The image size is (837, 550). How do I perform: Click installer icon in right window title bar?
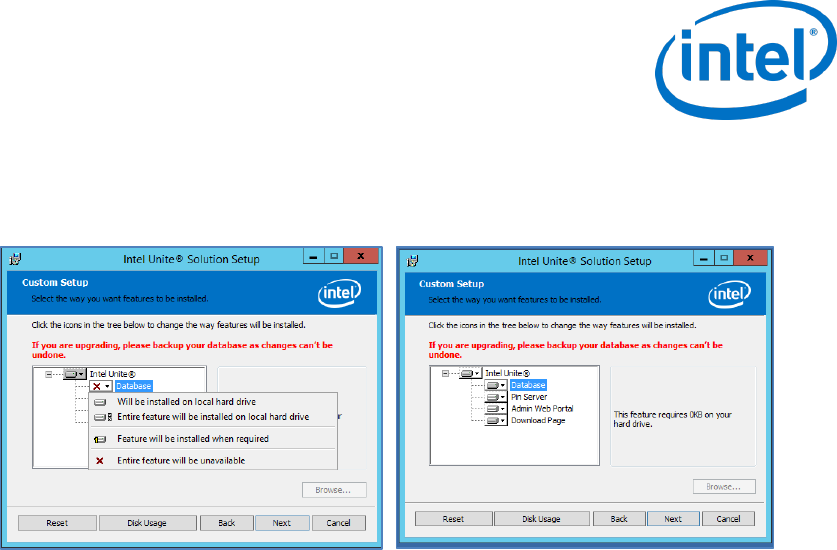pos(412,261)
